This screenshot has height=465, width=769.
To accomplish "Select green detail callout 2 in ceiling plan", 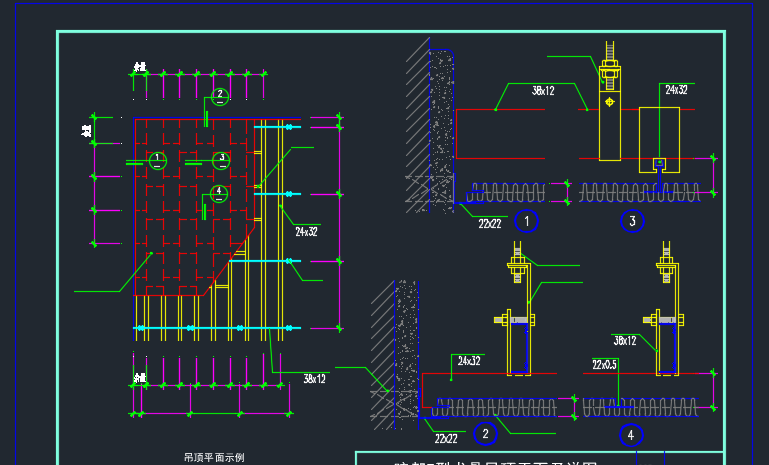I will (220, 96).
